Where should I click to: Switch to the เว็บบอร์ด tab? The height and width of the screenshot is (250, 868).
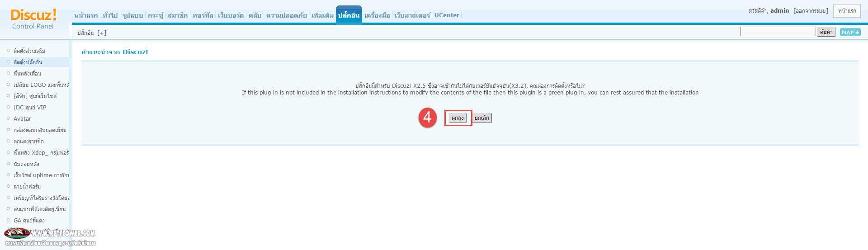[231, 15]
